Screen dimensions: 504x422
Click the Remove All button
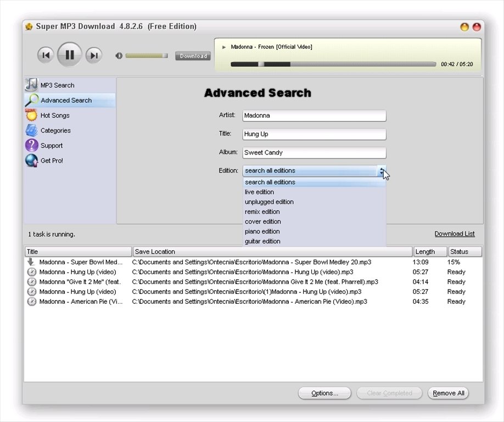click(449, 393)
